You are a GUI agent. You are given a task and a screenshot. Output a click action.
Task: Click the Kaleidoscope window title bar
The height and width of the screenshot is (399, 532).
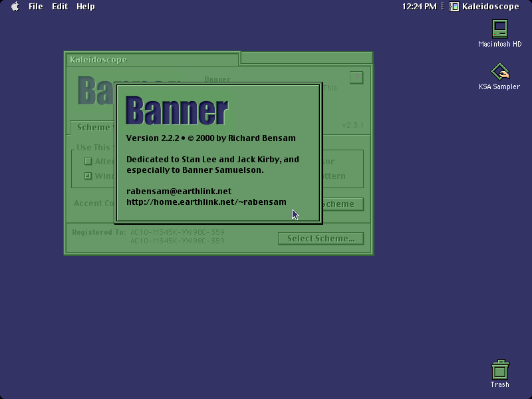point(152,59)
